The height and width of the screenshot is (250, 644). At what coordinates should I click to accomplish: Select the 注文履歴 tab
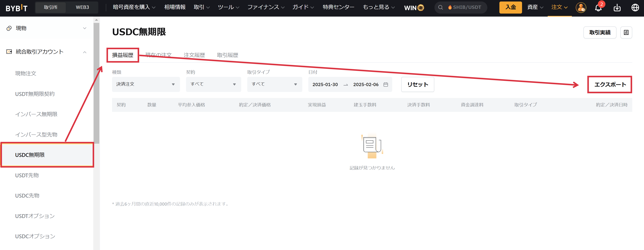(x=194, y=55)
